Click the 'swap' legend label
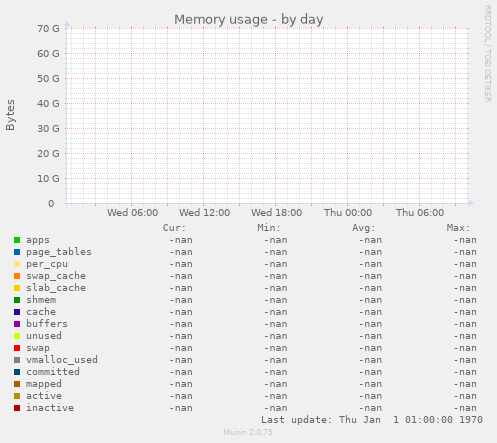 pyautogui.click(x=38, y=348)
